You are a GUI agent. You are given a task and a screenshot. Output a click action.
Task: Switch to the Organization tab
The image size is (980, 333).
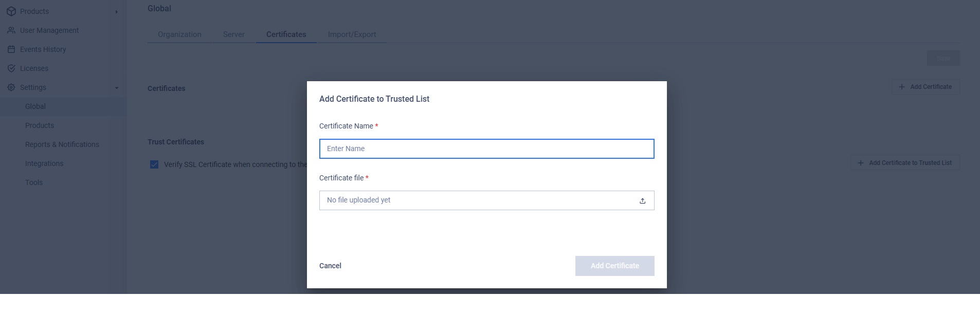coord(179,34)
